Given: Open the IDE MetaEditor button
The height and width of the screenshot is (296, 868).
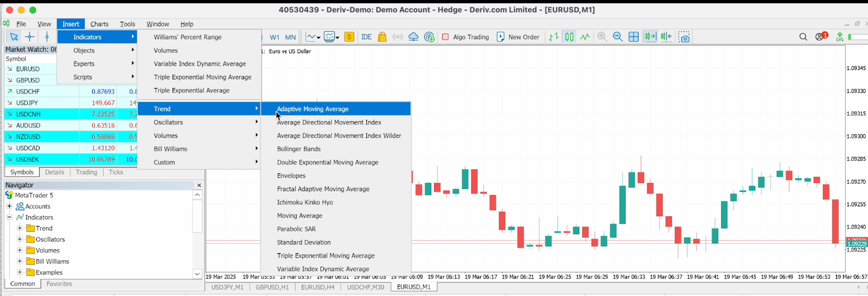Looking at the screenshot, I should tap(366, 37).
